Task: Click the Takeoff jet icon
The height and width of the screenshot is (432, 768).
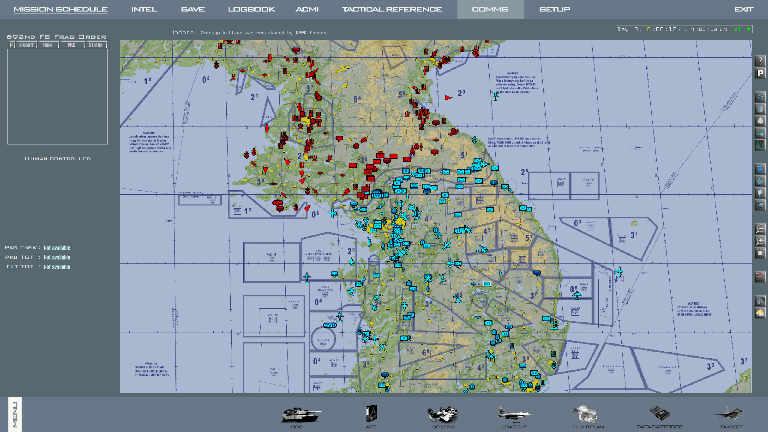Action: point(730,416)
